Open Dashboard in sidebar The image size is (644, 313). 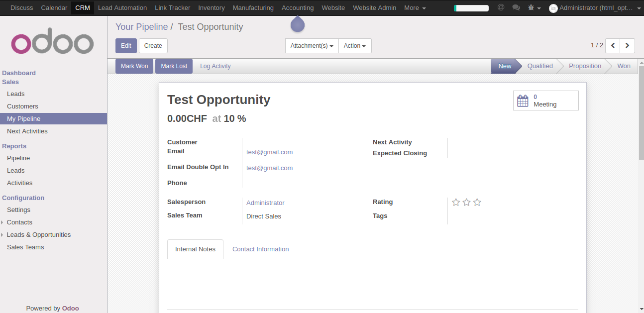tap(19, 73)
